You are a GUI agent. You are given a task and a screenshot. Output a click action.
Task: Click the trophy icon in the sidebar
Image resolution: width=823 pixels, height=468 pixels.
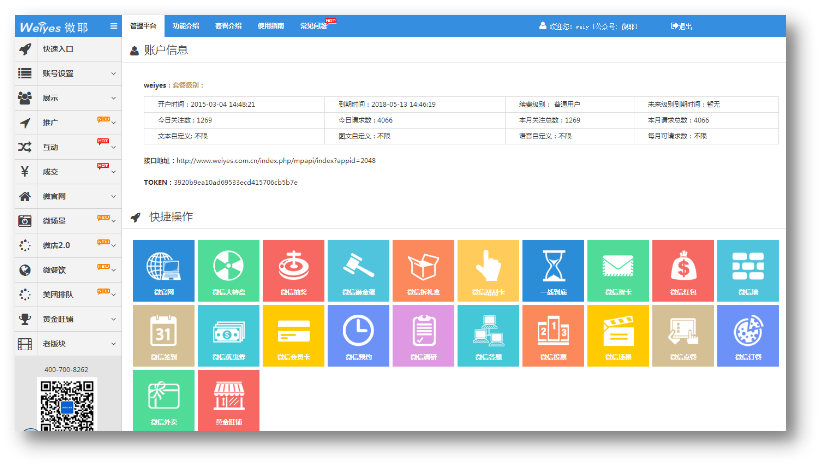pyautogui.click(x=25, y=319)
